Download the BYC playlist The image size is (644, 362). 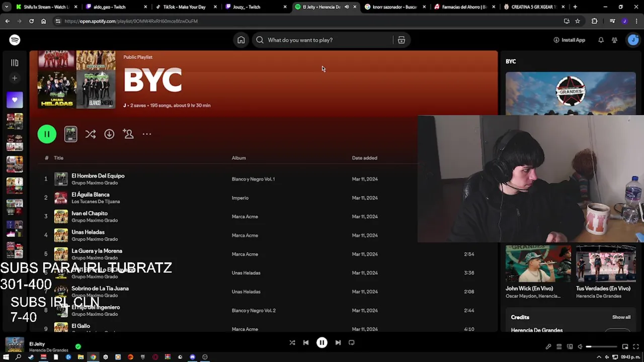click(109, 134)
